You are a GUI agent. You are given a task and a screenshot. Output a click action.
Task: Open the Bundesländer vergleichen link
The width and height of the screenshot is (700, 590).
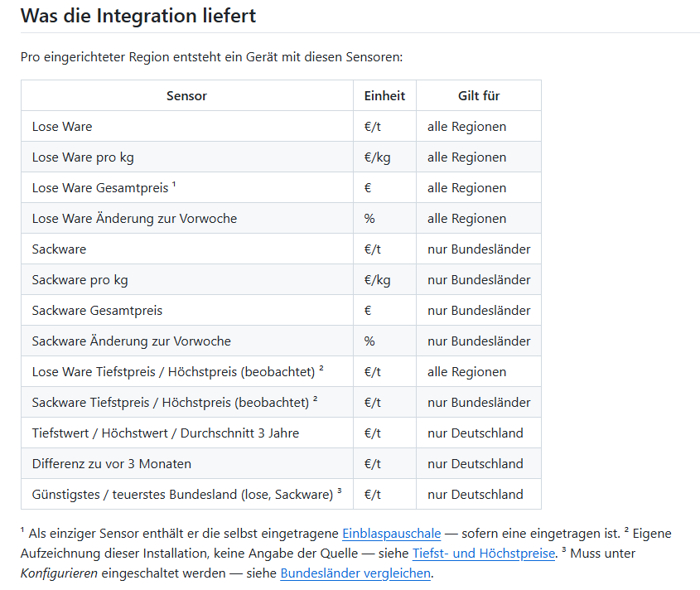[355, 573]
